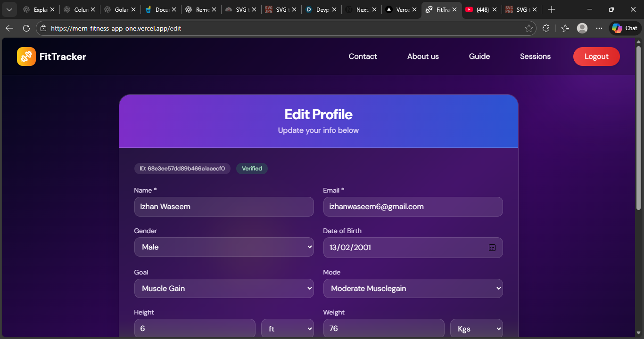
Task: Open the Contact nav link
Action: pyautogui.click(x=363, y=56)
